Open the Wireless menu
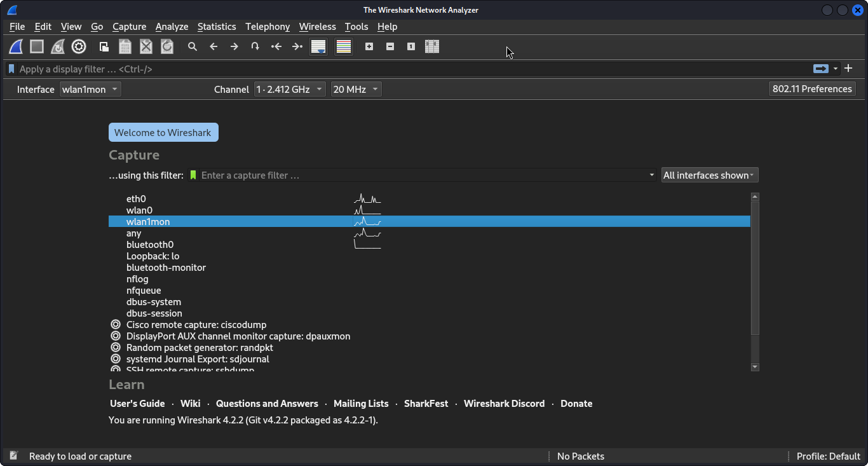This screenshot has width=868, height=466. tap(317, 27)
